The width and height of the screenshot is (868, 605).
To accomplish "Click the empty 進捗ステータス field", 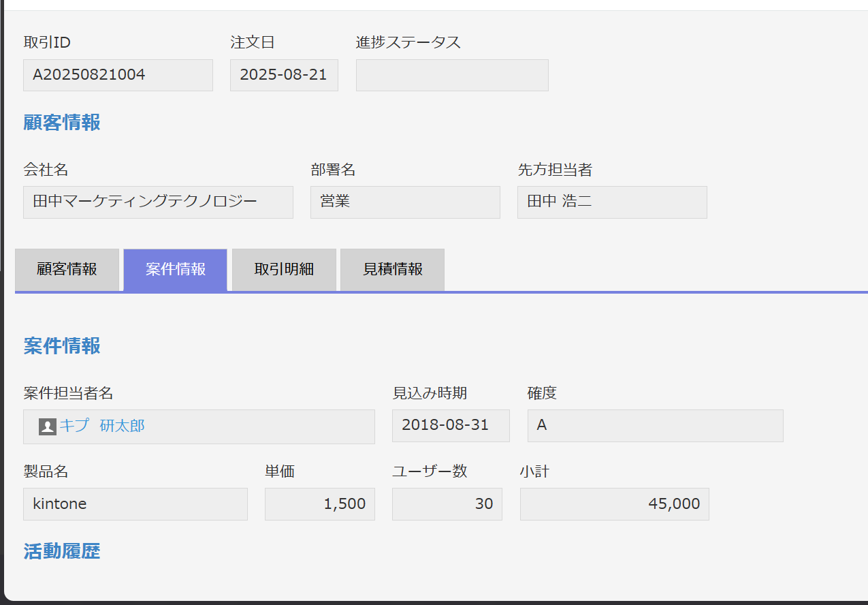I will coord(452,75).
